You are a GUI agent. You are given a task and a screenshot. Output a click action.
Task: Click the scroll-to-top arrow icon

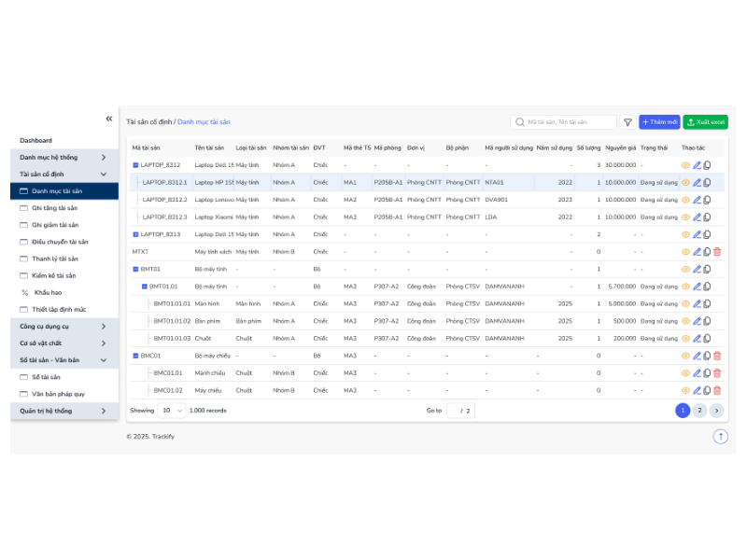[720, 436]
